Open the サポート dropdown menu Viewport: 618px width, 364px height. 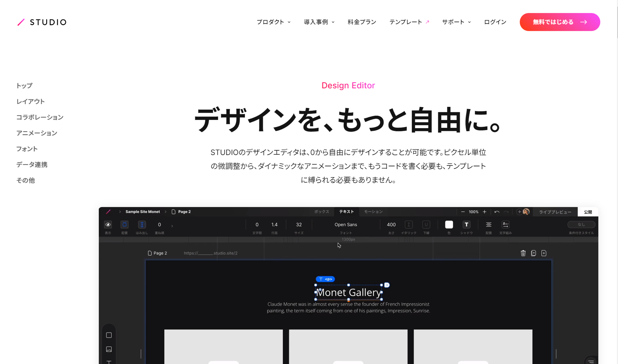coord(456,22)
